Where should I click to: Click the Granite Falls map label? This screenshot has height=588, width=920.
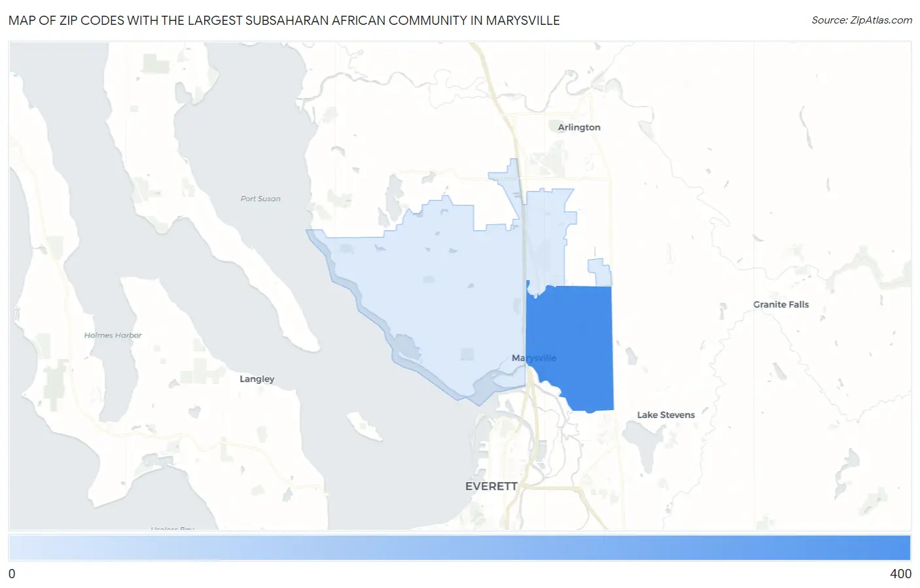pos(781,304)
